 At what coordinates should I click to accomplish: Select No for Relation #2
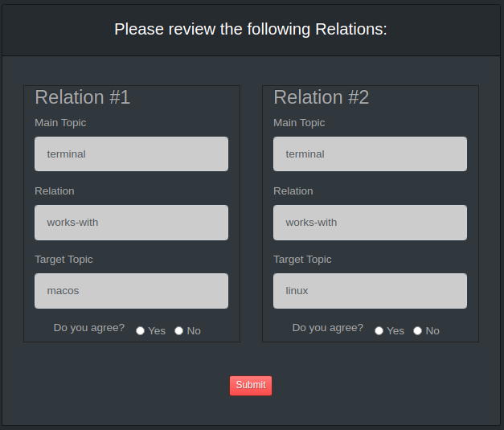pos(418,330)
